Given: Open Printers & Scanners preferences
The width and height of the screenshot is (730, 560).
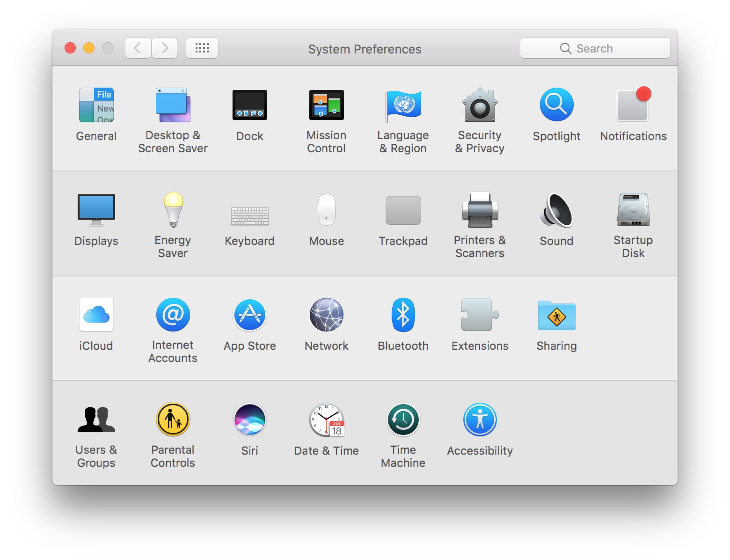Looking at the screenshot, I should point(479,210).
